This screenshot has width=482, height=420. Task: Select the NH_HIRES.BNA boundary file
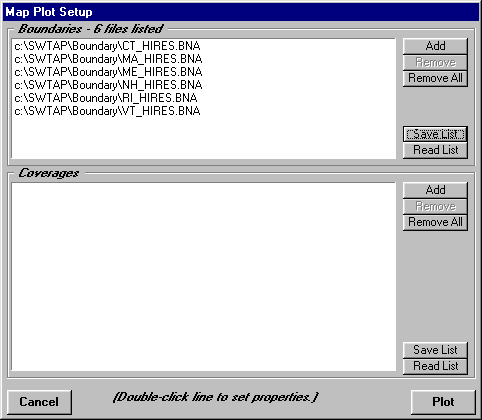pyautogui.click(x=108, y=85)
